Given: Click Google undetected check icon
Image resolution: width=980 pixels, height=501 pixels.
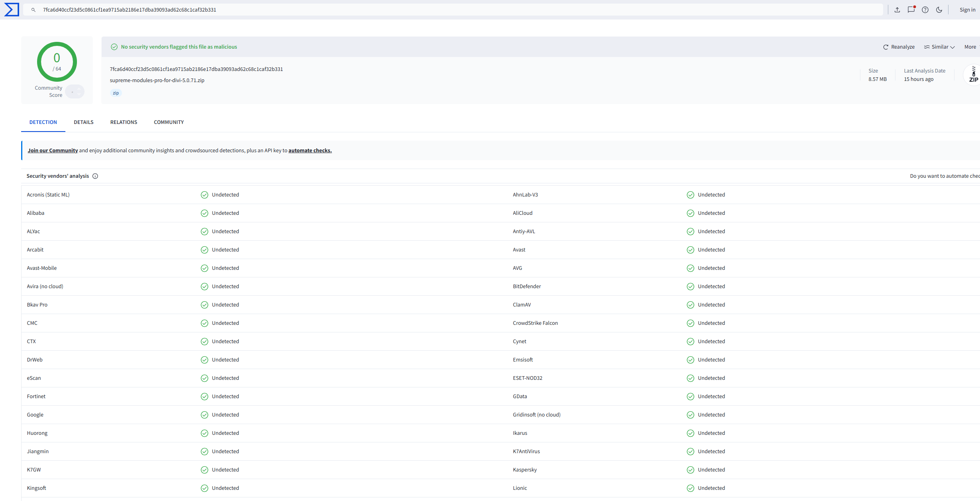Looking at the screenshot, I should point(205,415).
